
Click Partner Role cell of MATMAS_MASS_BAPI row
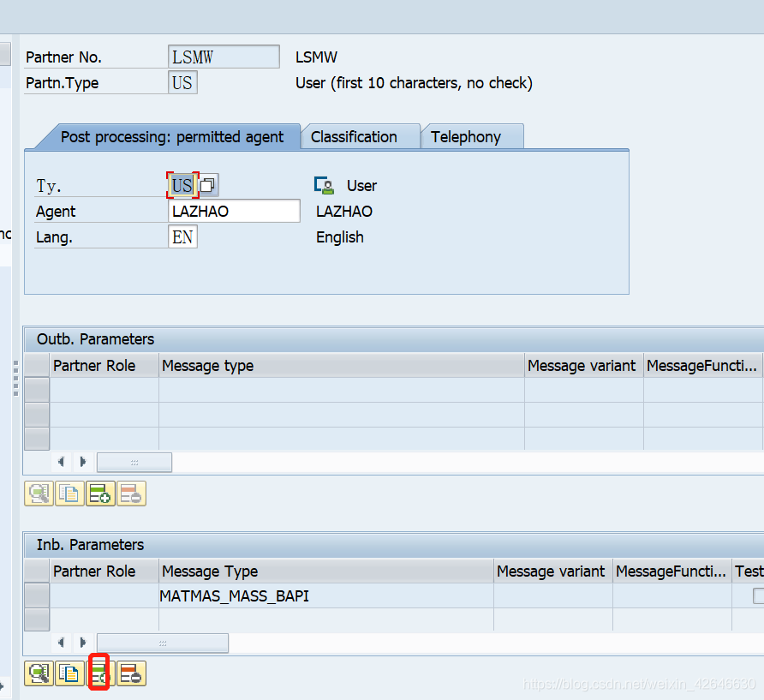104,595
